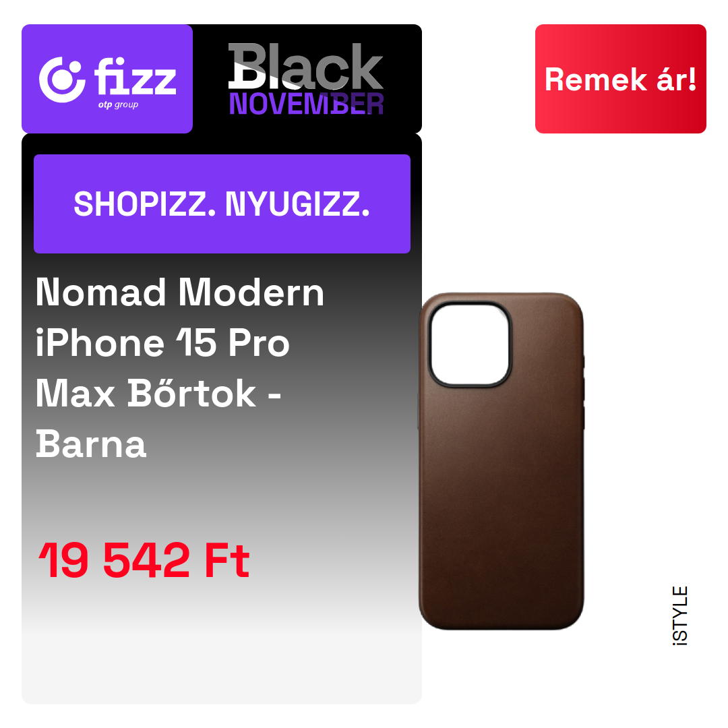Click the iSTYLE vertical brand label
728x728 pixels.
680,615
